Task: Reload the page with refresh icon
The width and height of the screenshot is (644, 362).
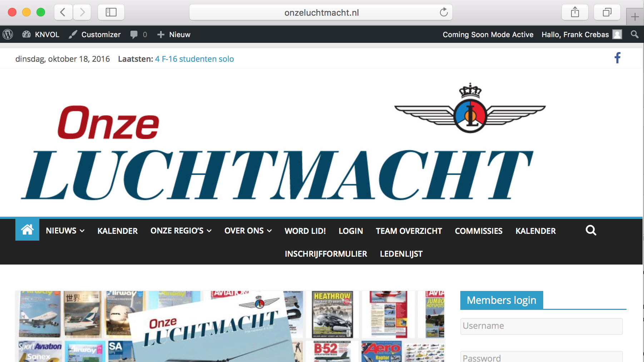Action: click(444, 12)
